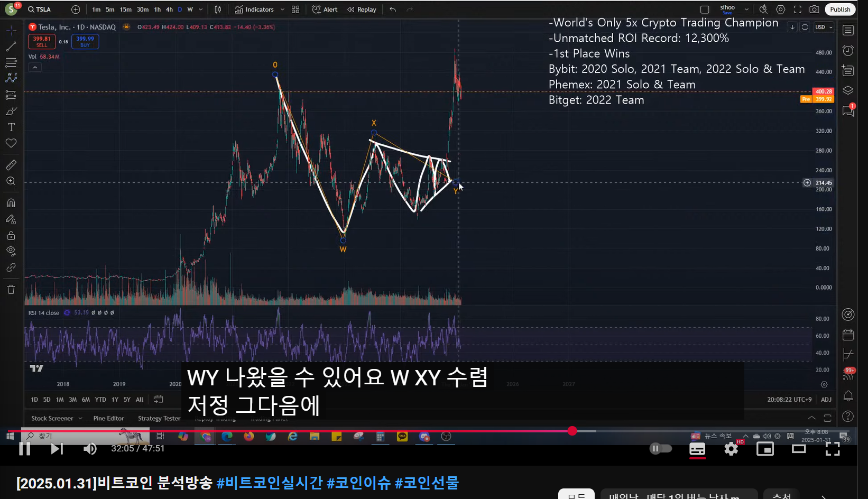Add a symbol to compare
The width and height of the screenshot is (868, 499).
(x=76, y=10)
